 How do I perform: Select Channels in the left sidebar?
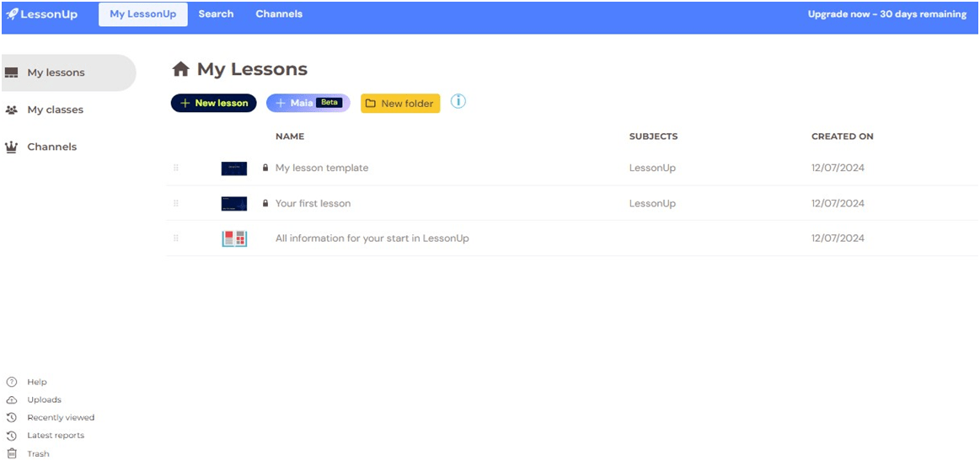coord(52,147)
